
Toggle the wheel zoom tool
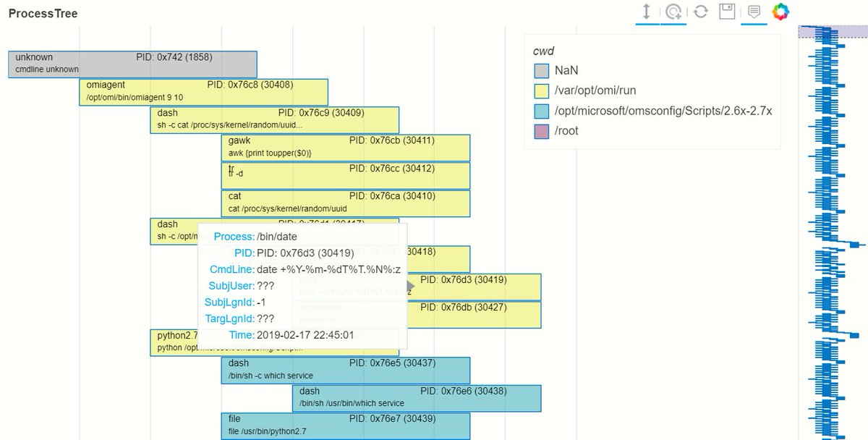pyautogui.click(x=674, y=12)
